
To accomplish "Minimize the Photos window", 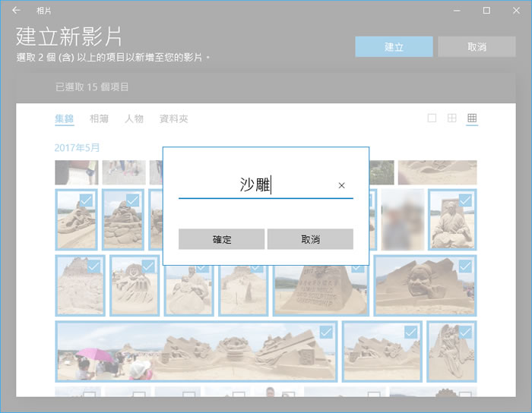I will [x=457, y=11].
